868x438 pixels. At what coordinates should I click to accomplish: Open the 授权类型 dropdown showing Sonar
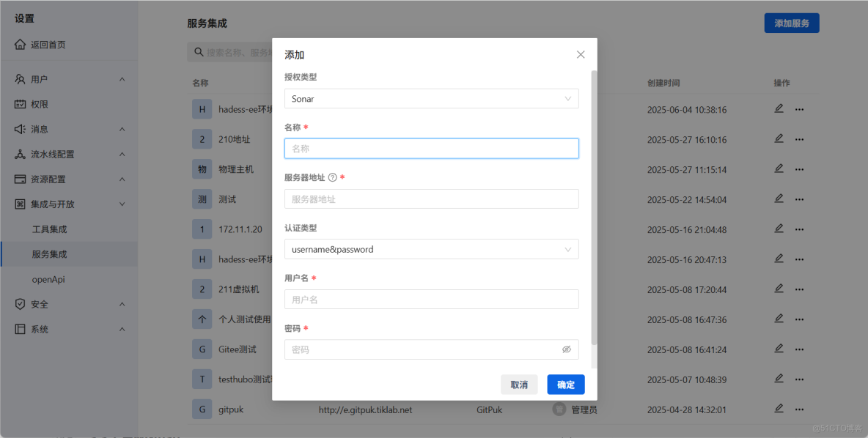click(x=431, y=98)
